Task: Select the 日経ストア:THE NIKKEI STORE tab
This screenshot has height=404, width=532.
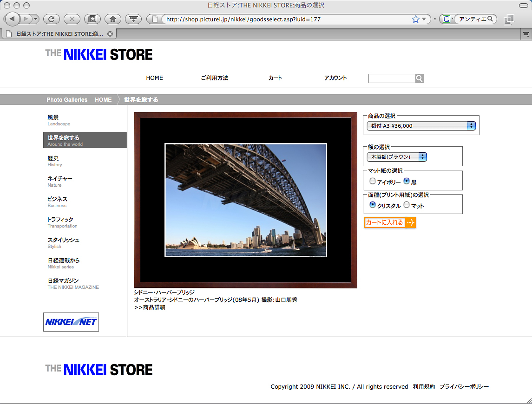Action: click(x=59, y=34)
